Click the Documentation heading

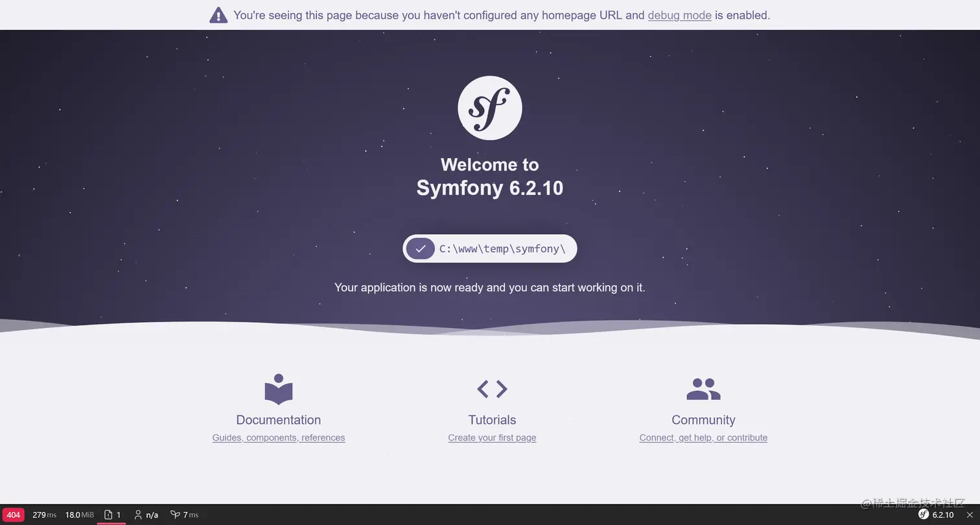(x=279, y=420)
